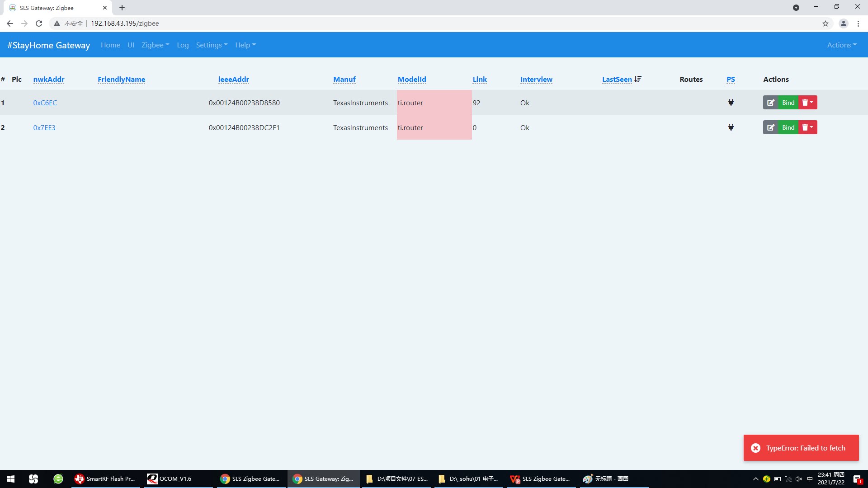Open SmartRF Flash Programmer from taskbar

105,479
